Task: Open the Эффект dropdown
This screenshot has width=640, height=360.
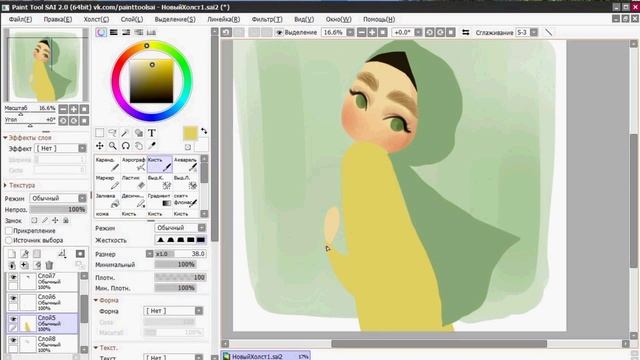Action: click(x=60, y=148)
